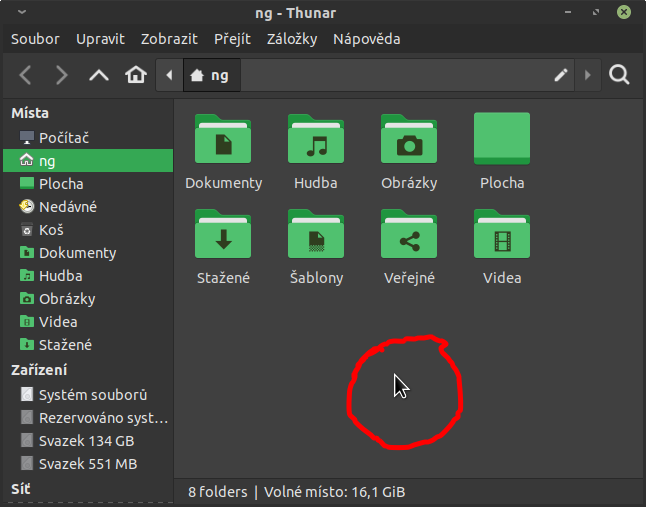
Task: Open Plocha desktop folder in main view
Action: pos(501,141)
